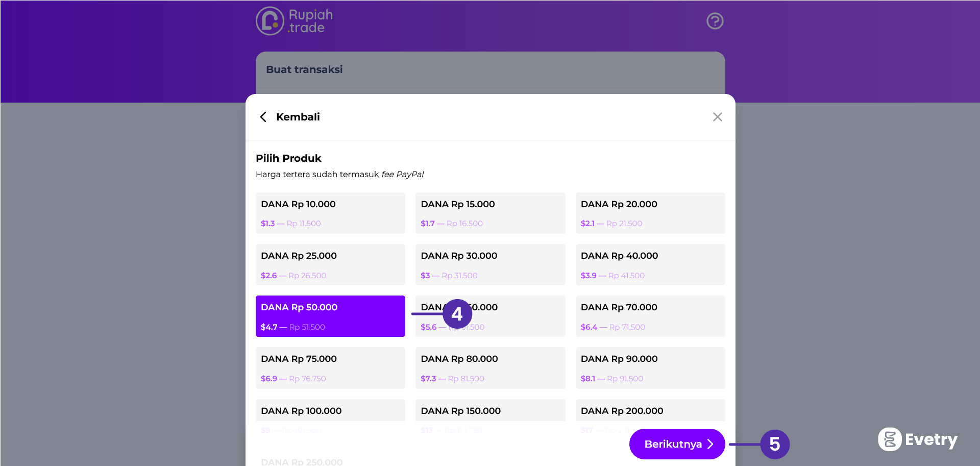Image resolution: width=980 pixels, height=466 pixels.
Task: Click the step 5 annotation badge
Action: click(x=774, y=444)
